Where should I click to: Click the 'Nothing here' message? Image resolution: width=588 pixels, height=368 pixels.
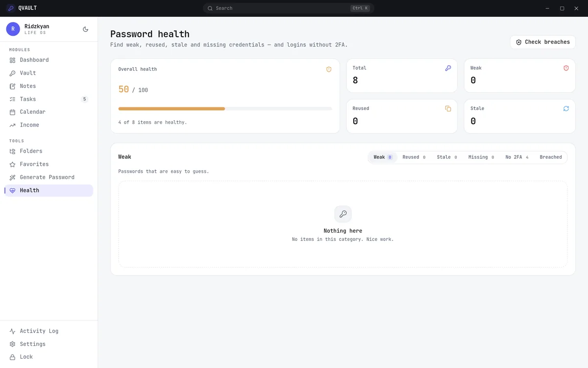click(x=343, y=231)
